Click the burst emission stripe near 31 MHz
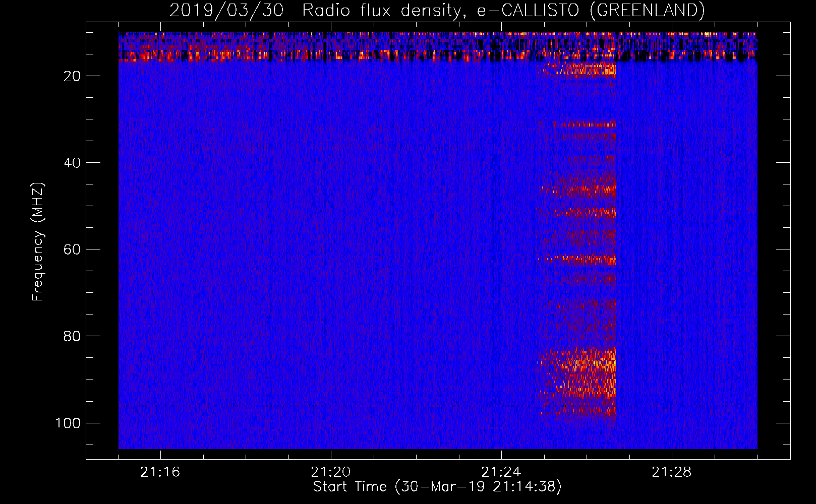 pos(580,124)
